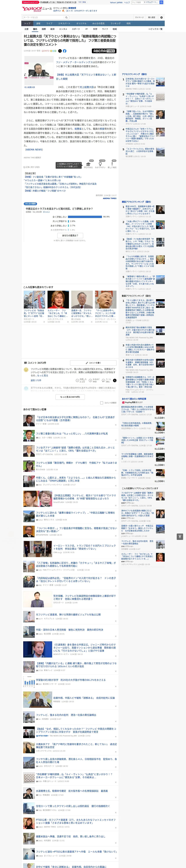The height and width of the screenshot is (868, 186).
Task: Share the article on Facebook
Action: click(x=64, y=51)
